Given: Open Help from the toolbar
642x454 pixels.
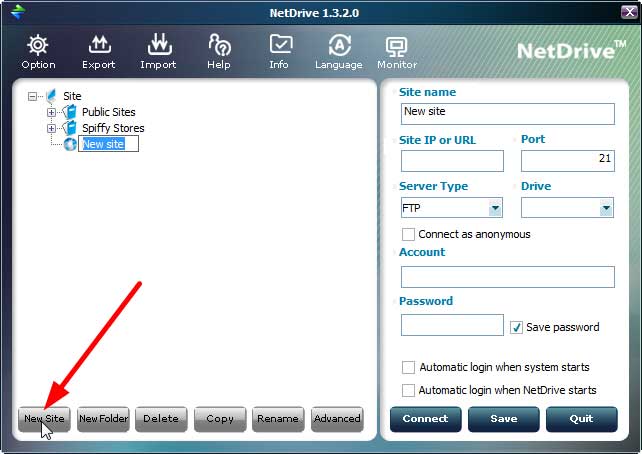Looking at the screenshot, I should (219, 45).
